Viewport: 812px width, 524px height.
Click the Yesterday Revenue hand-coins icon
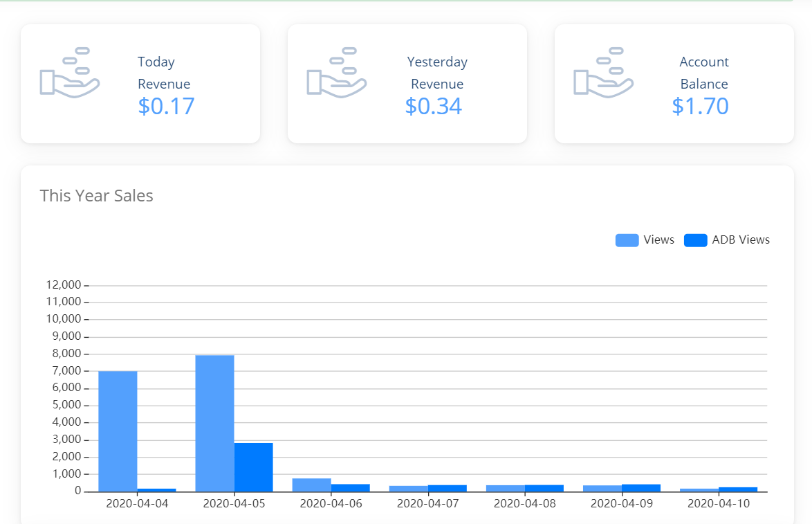pos(337,72)
